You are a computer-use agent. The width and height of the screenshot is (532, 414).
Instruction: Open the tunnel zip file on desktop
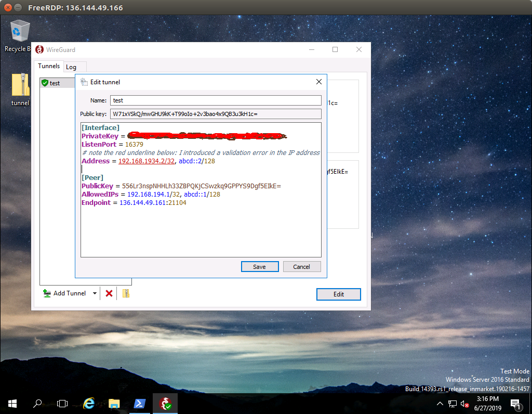[x=20, y=85]
